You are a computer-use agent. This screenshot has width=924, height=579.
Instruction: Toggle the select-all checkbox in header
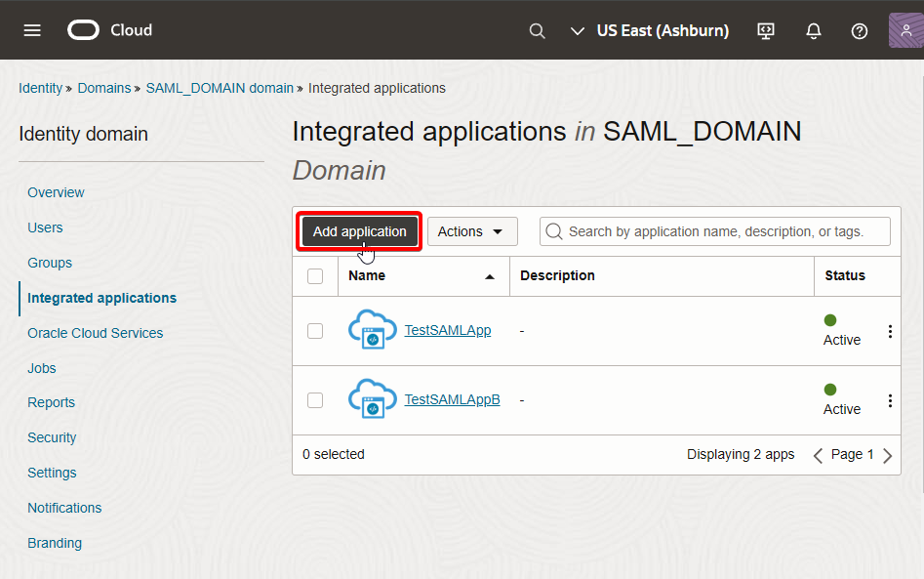[315, 276]
